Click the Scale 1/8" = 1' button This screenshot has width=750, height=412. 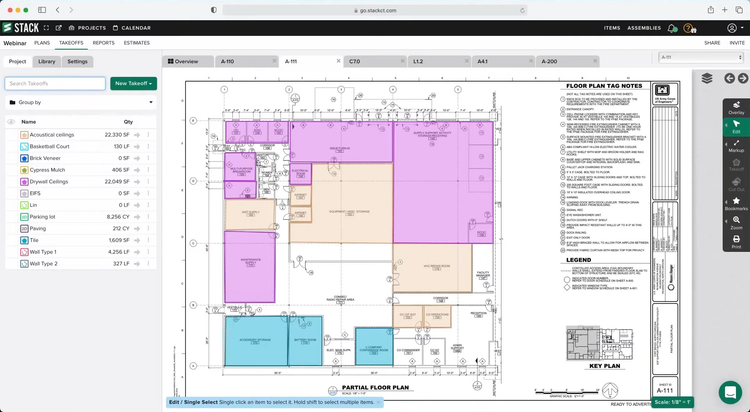[x=675, y=403]
